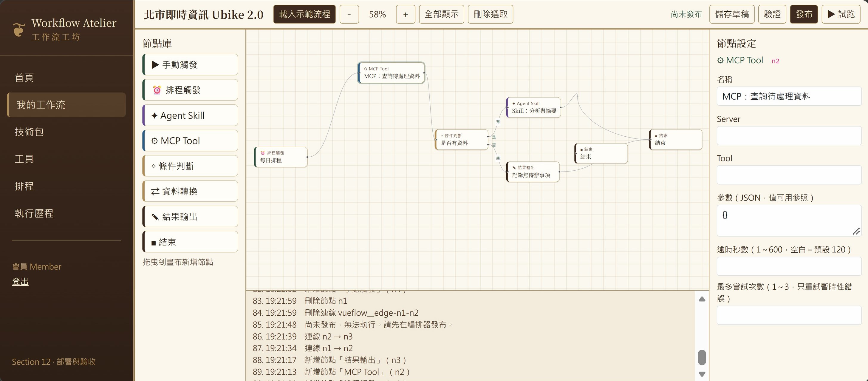The width and height of the screenshot is (868, 381).
Task: Click 刪除選取 button
Action: (490, 14)
